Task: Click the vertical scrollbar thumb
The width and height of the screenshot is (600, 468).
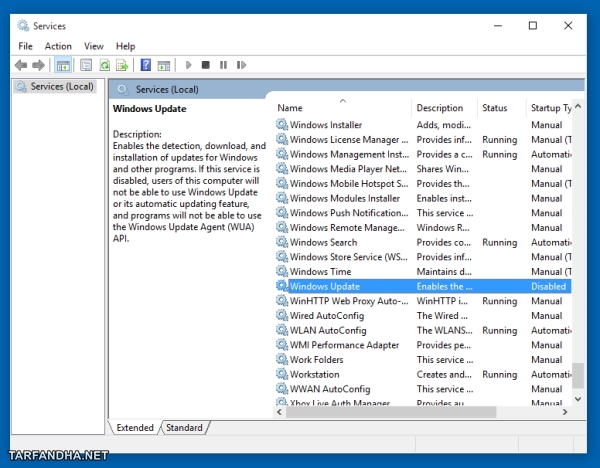Action: click(x=578, y=376)
